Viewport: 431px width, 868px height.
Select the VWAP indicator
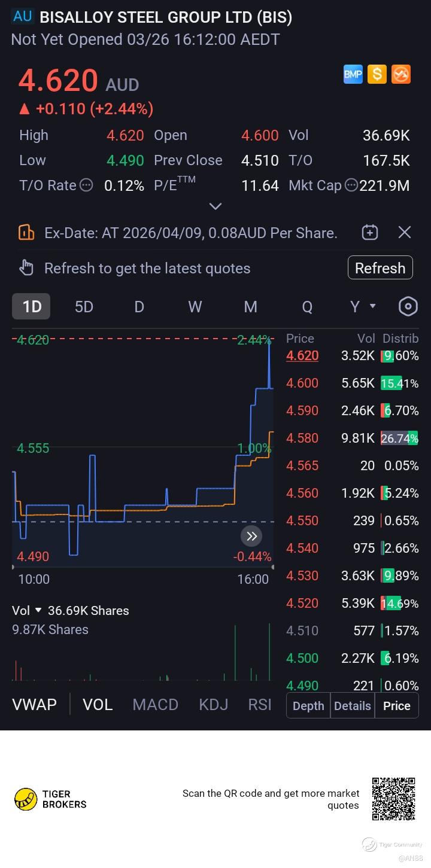[35, 705]
